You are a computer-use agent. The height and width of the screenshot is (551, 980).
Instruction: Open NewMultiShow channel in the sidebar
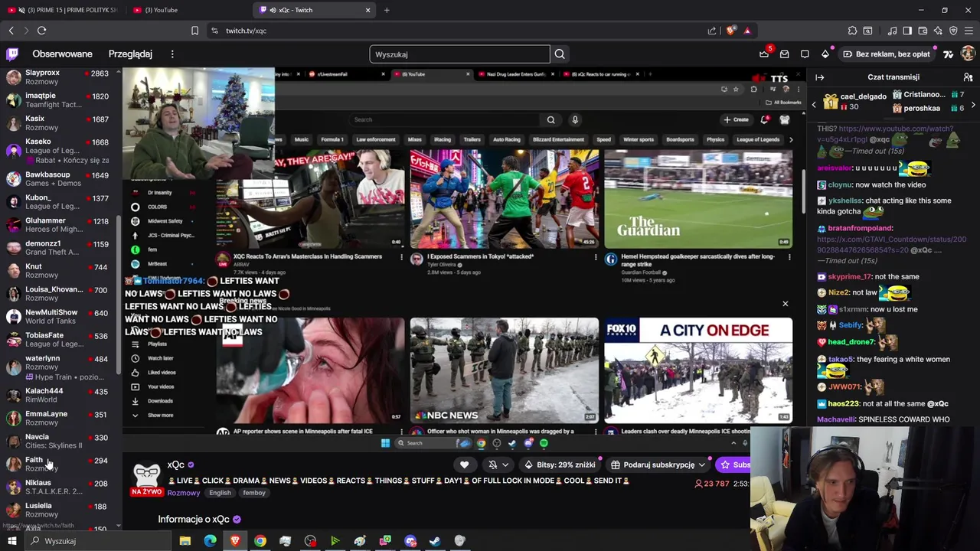(x=58, y=316)
